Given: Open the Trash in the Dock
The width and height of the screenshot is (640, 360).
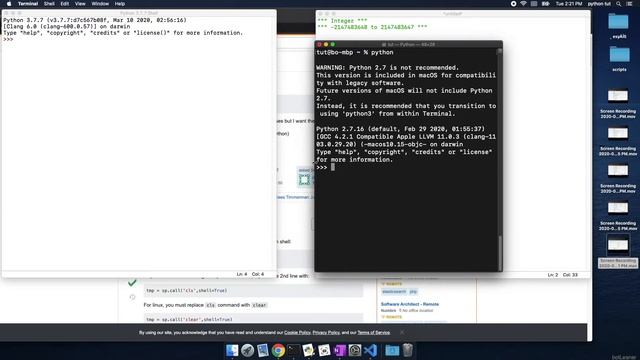Looking at the screenshot, I should [407, 350].
